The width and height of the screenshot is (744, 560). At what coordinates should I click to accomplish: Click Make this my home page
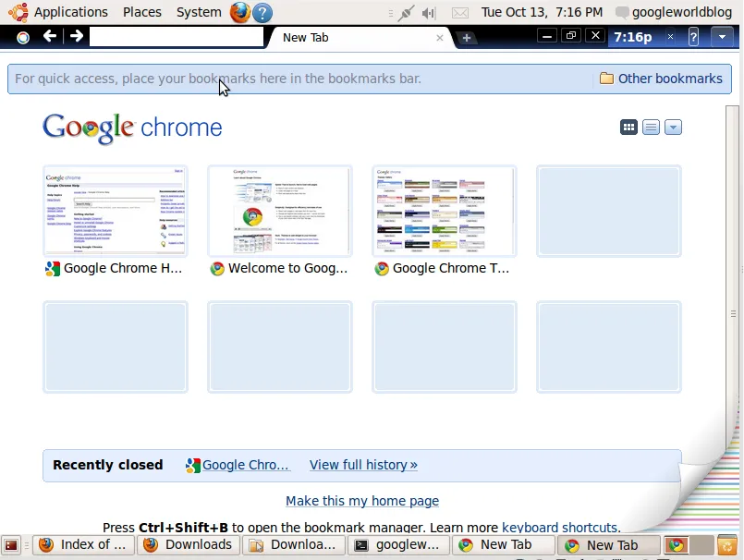pos(362,501)
